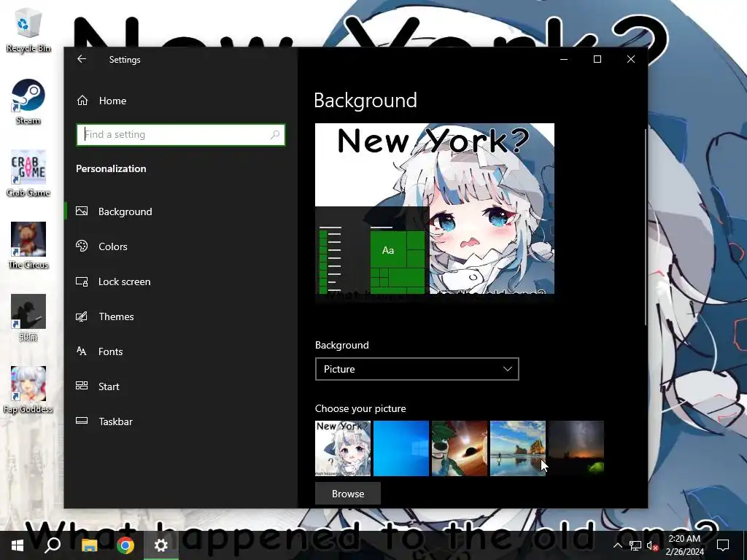Open the Start section
The height and width of the screenshot is (560, 747).
coord(181,386)
